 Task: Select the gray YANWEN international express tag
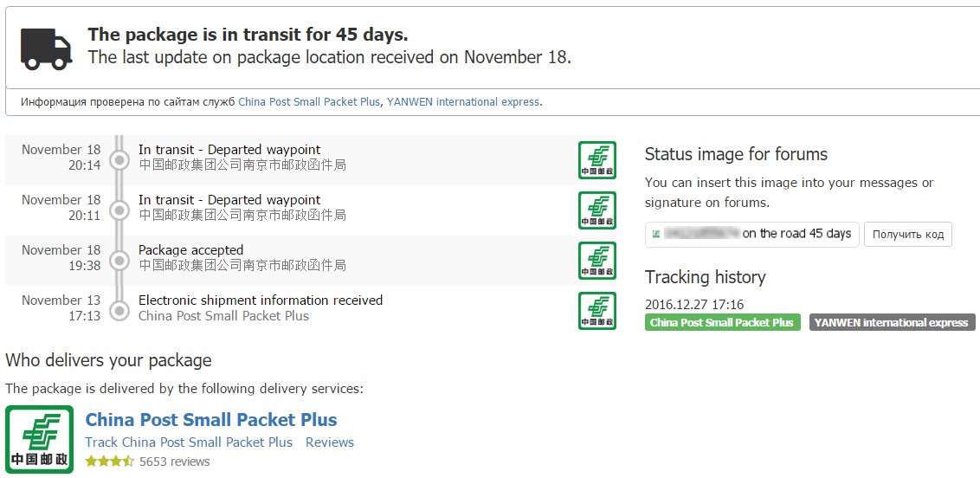coord(892,322)
